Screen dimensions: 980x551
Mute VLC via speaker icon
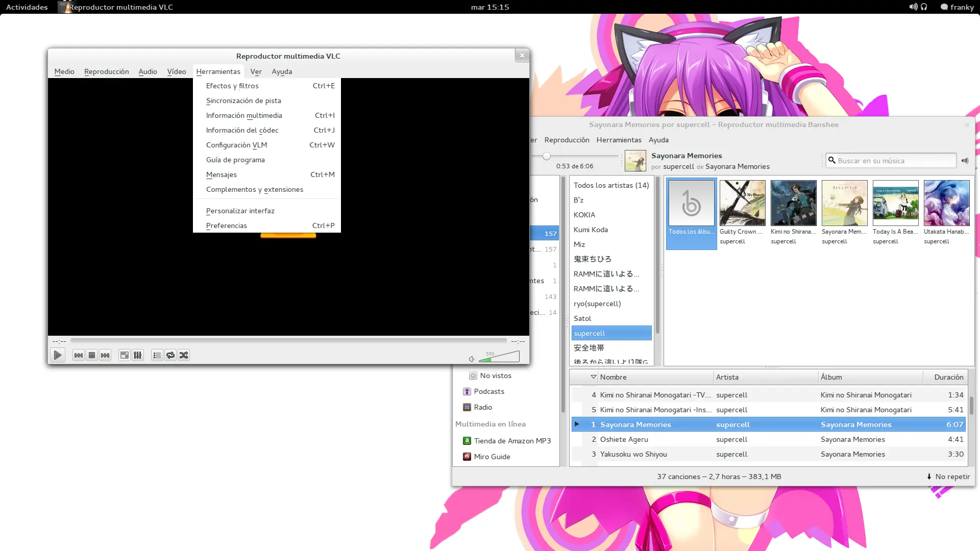coord(472,359)
